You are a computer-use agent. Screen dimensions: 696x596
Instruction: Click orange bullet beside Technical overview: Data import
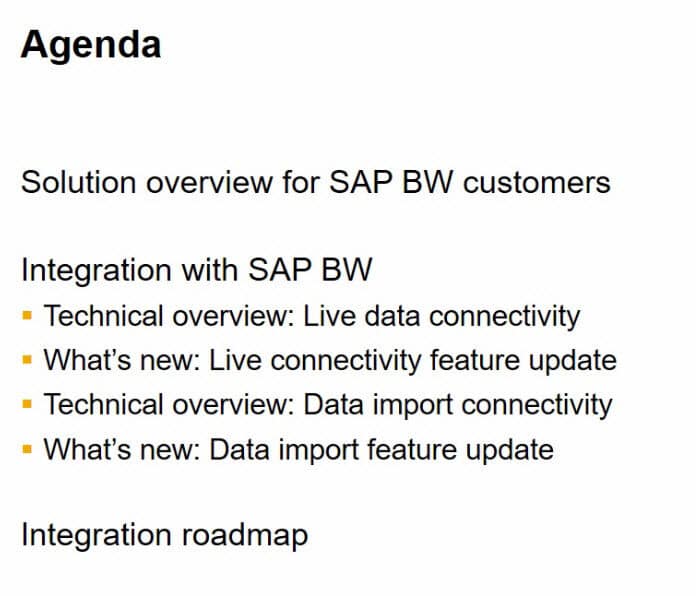point(27,406)
